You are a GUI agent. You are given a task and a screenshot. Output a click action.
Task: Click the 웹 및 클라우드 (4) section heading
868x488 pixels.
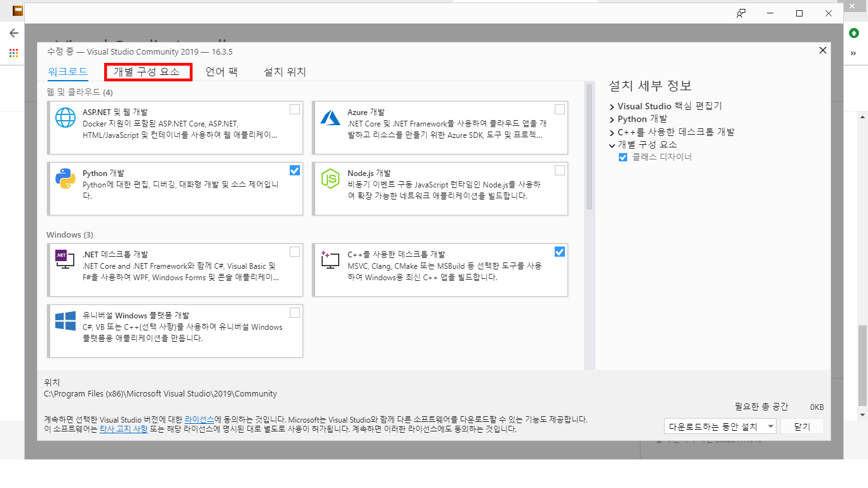pyautogui.click(x=79, y=92)
